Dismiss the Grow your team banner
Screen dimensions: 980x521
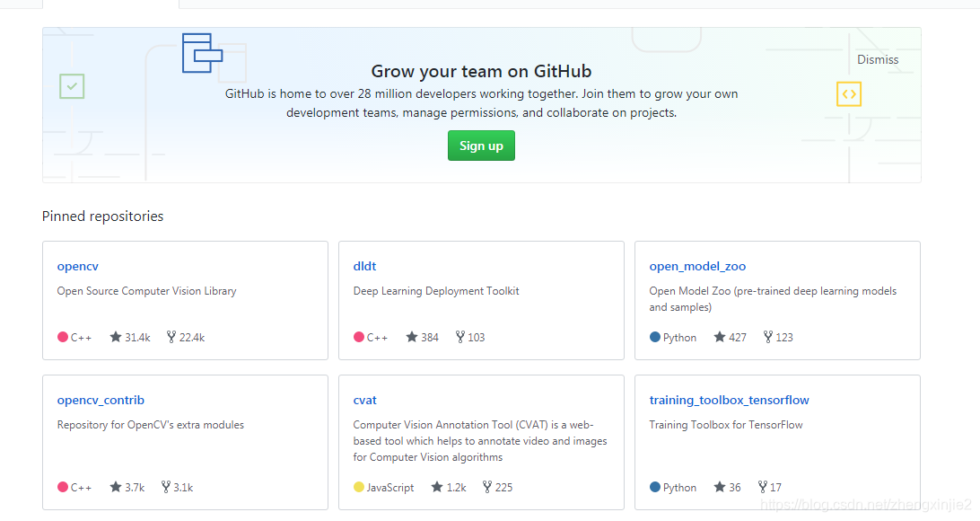click(878, 60)
